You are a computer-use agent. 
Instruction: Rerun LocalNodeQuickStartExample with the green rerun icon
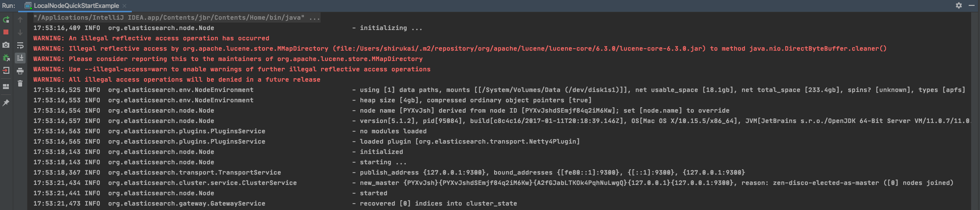point(6,20)
